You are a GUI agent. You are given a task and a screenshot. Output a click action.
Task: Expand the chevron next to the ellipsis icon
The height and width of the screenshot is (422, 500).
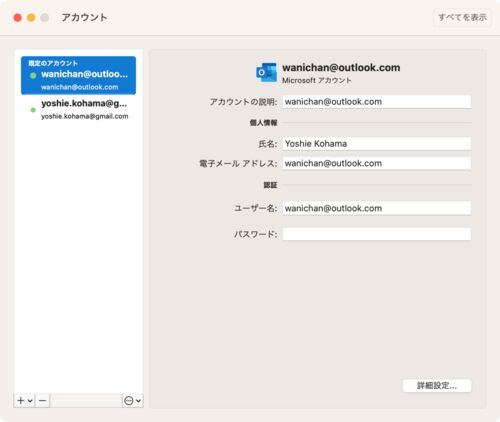138,400
